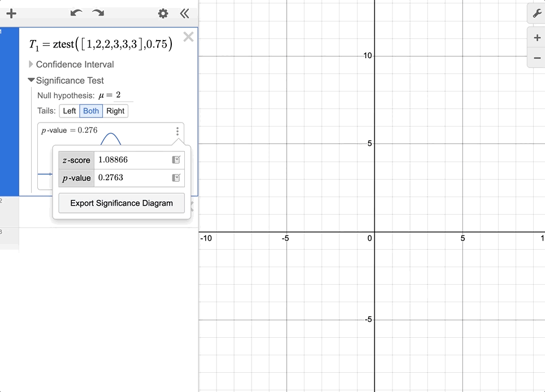
Task: Select the Left tail option
Action: point(69,111)
